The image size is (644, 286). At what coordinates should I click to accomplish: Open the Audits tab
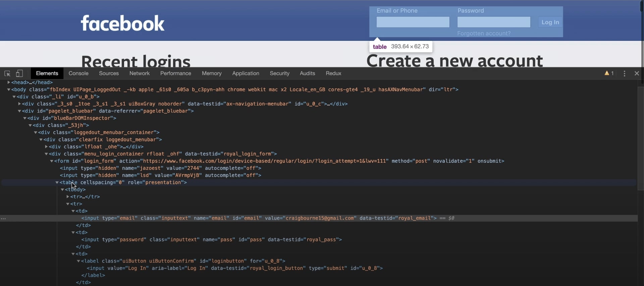308,73
